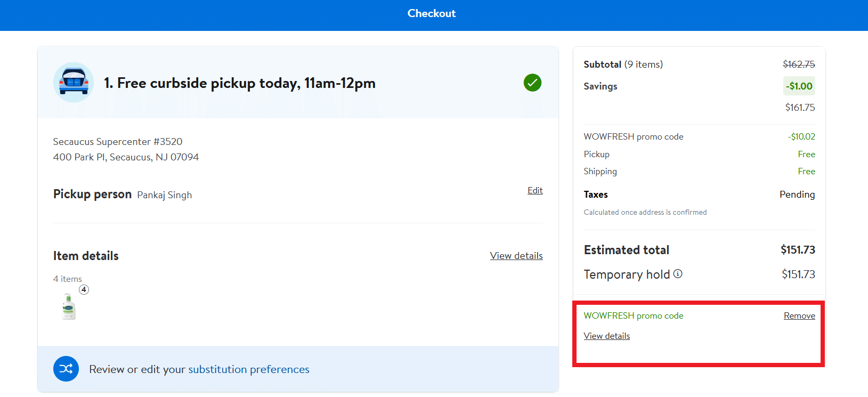Remove the WOWFRESH promo code
This screenshot has width=868, height=397.
point(799,316)
